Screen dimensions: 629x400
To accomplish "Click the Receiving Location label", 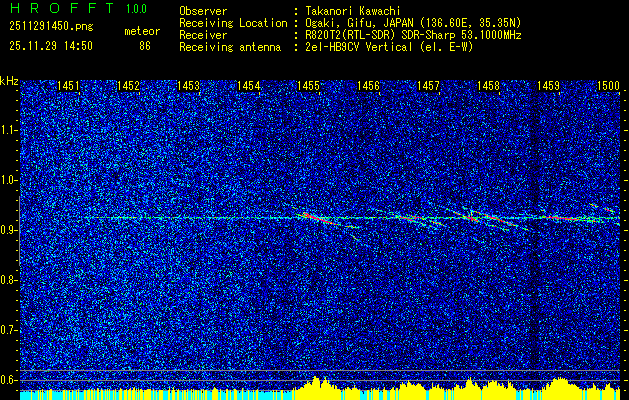I will [x=233, y=23].
